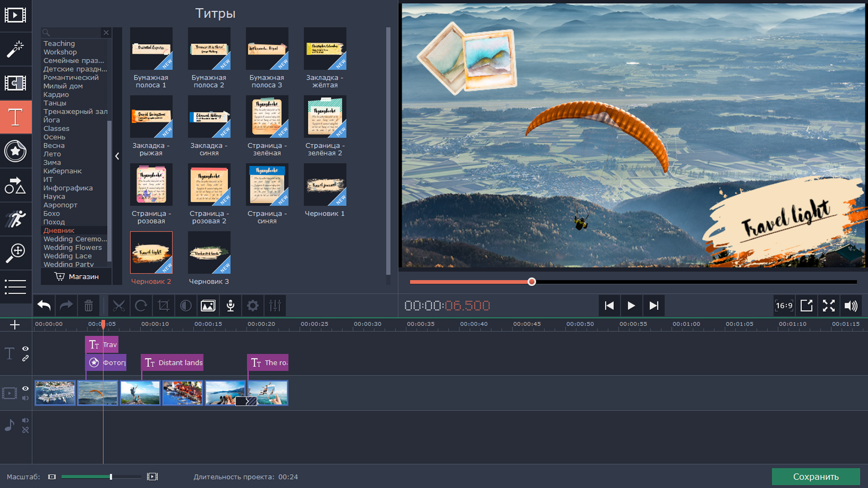The height and width of the screenshot is (488, 868).
Task: Click the Сохранить button
Action: [x=816, y=477]
